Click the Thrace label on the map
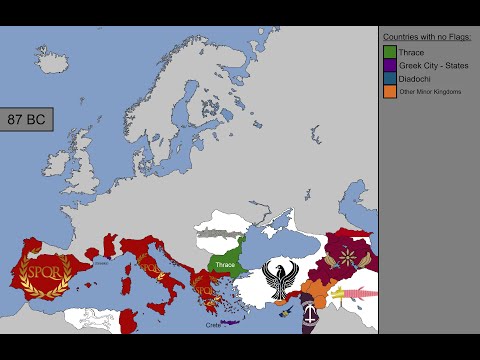The image size is (480, 360). tap(225, 265)
